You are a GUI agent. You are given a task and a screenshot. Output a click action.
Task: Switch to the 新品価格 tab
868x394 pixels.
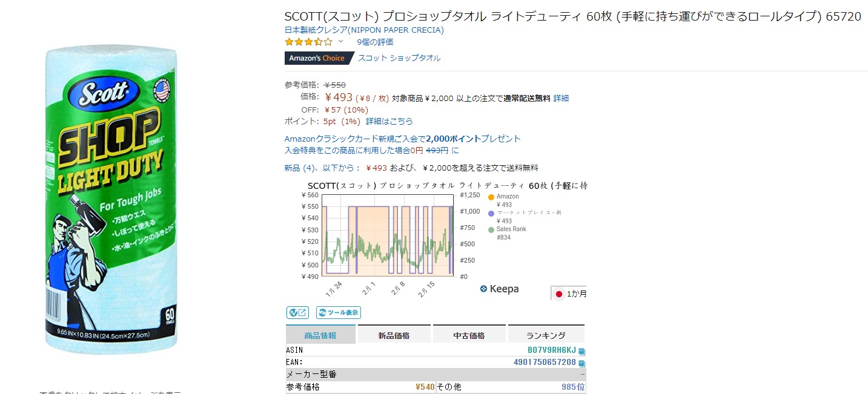[x=394, y=335]
